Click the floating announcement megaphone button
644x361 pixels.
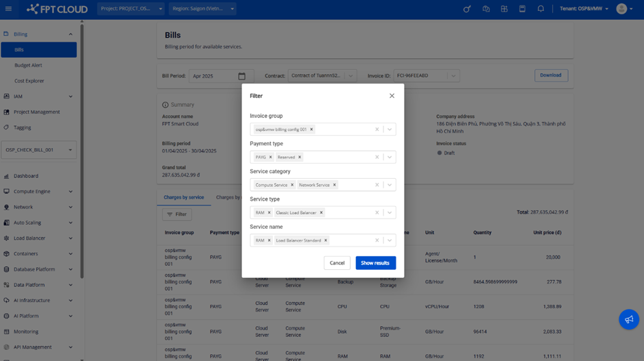(628, 319)
